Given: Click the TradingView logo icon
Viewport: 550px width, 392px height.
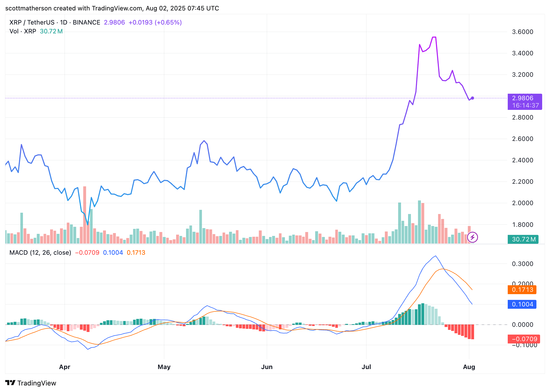Looking at the screenshot, I should 10,383.
